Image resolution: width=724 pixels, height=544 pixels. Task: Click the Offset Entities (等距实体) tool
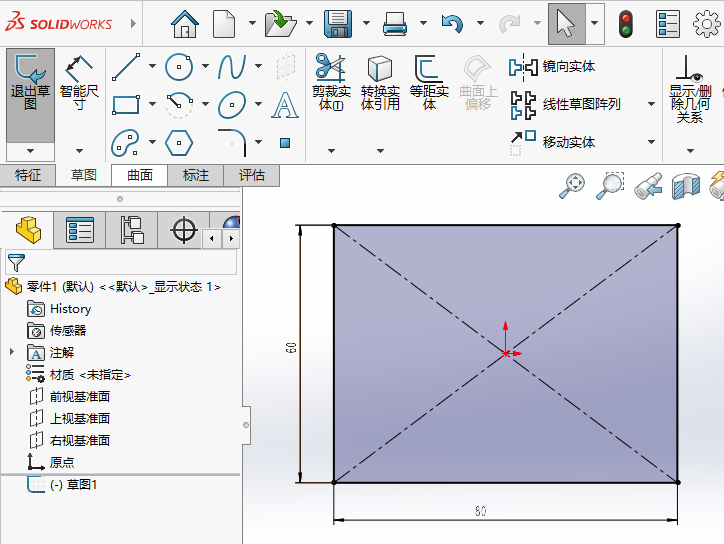(x=429, y=83)
